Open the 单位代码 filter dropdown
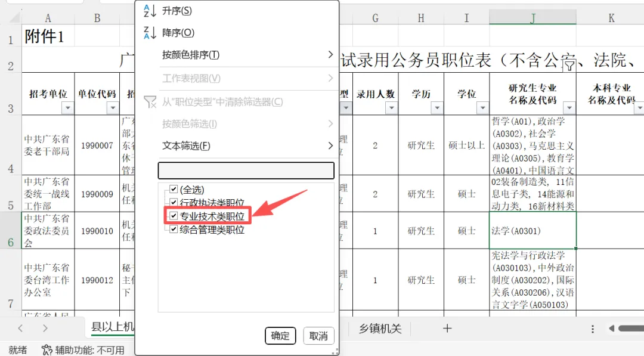644x356 pixels. (112, 108)
